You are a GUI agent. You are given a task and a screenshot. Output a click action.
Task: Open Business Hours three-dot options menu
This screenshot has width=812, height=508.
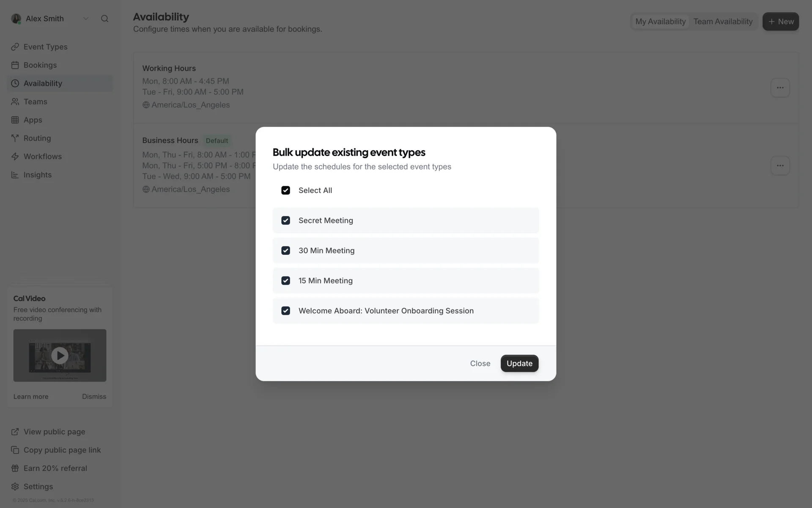[780, 166]
